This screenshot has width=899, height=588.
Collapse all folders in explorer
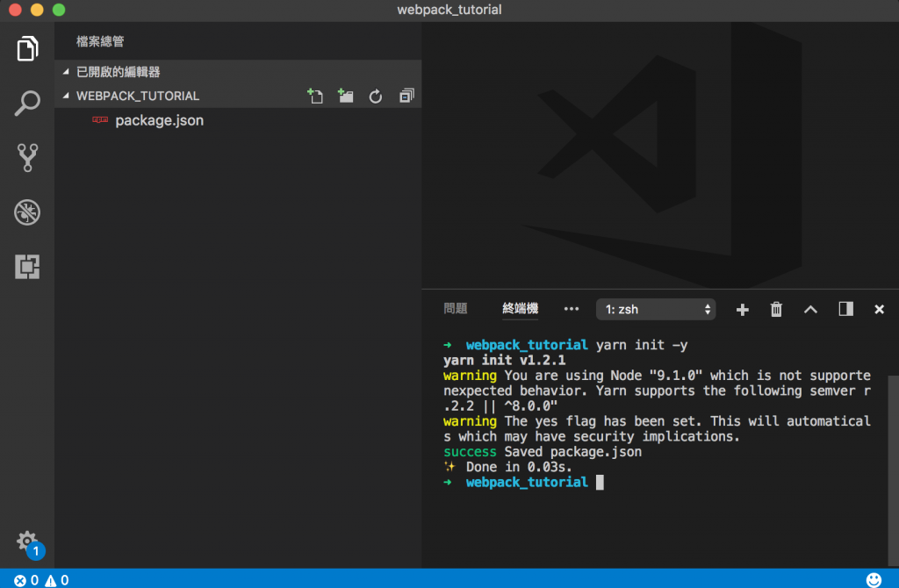(x=406, y=96)
